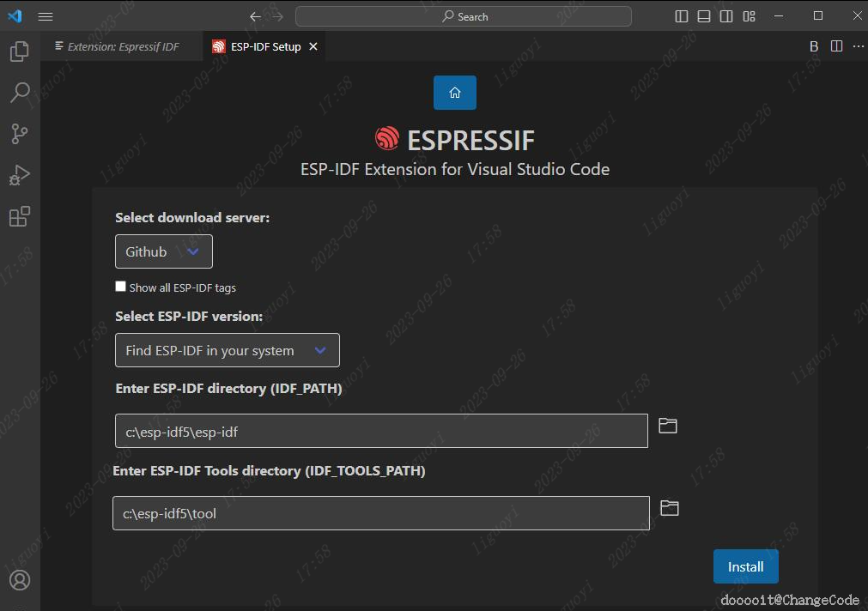Open the hamburger application menu
868x611 pixels.
[x=46, y=16]
